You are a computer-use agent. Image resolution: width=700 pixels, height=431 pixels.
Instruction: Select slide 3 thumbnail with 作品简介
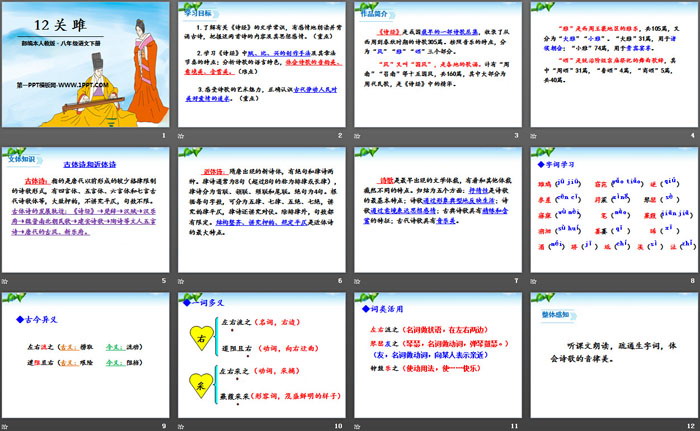point(438,64)
